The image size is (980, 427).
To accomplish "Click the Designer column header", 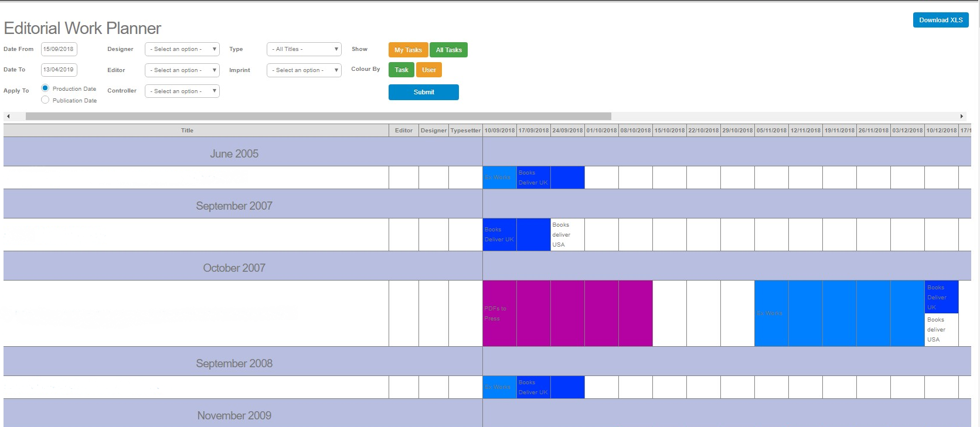I will 434,130.
